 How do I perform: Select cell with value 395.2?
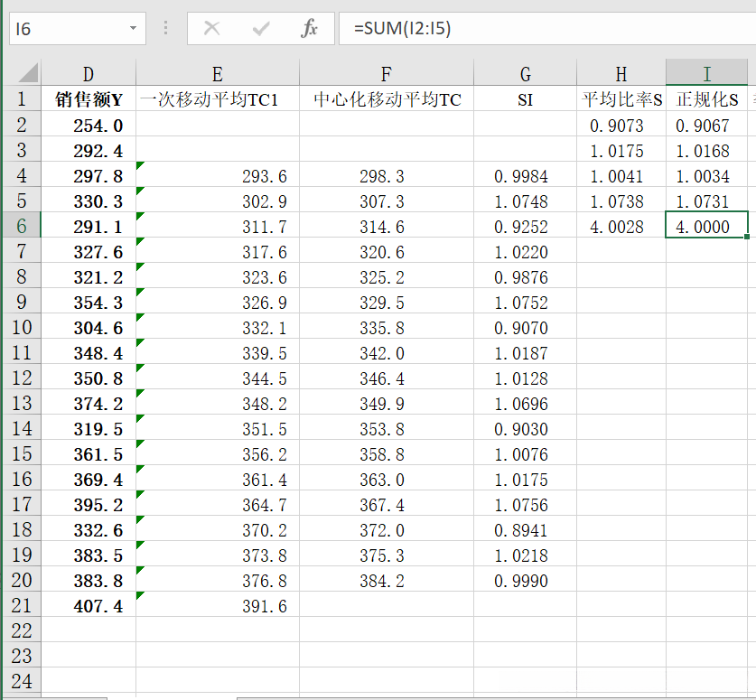pyautogui.click(x=89, y=505)
